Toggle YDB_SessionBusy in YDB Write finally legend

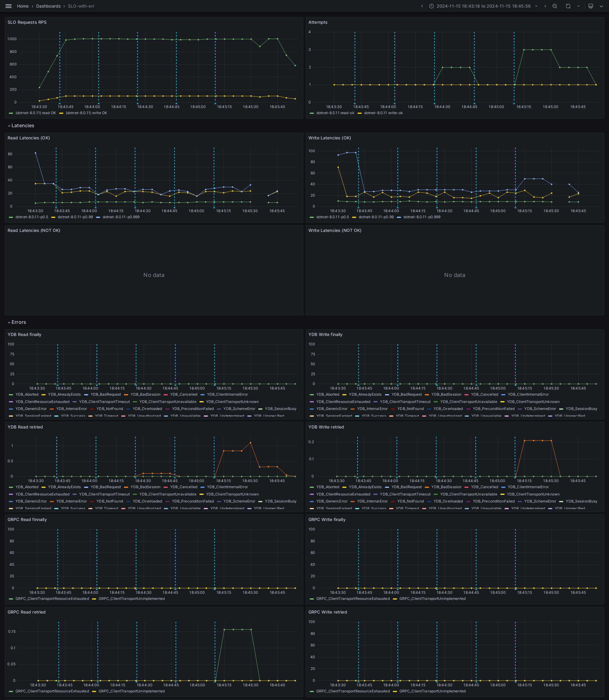click(x=582, y=409)
